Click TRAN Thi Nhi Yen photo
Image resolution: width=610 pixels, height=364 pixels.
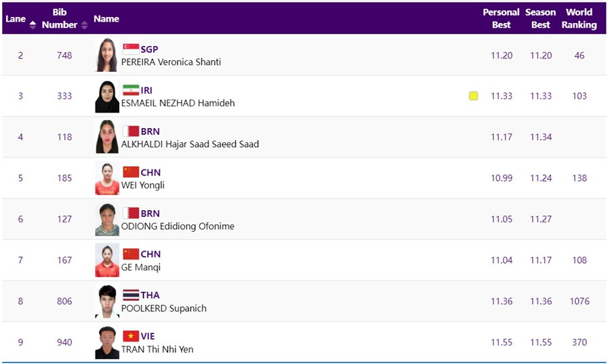click(107, 342)
